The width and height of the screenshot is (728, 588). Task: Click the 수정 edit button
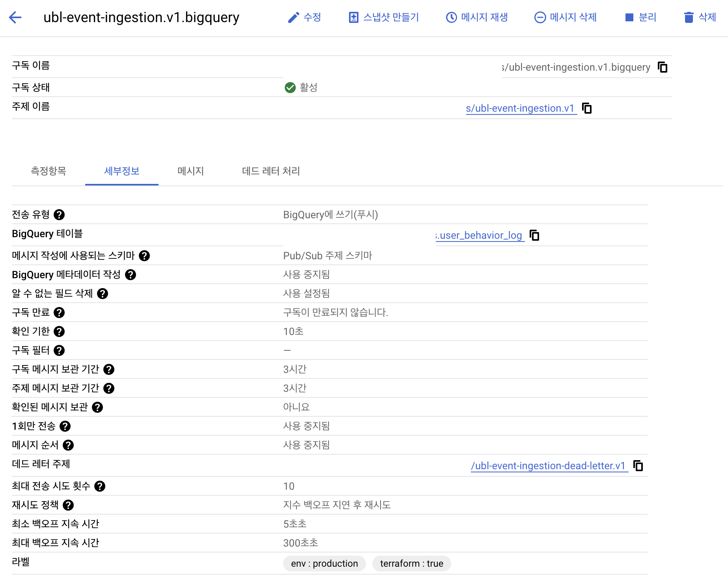coord(304,17)
